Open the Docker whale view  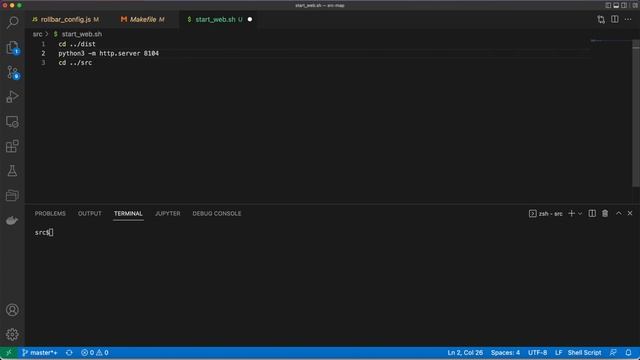pos(12,220)
